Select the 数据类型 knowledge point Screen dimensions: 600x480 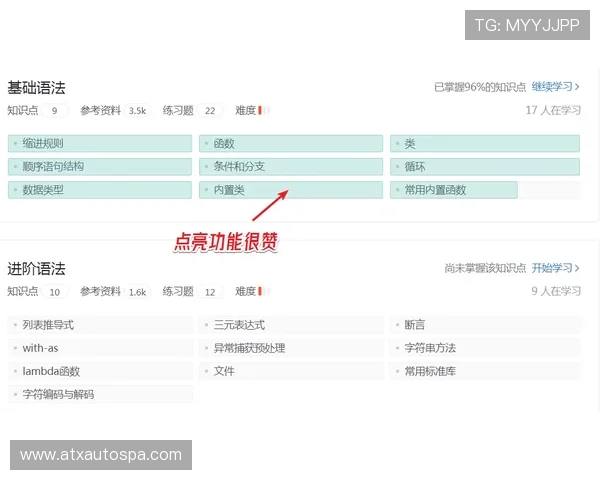100,190
